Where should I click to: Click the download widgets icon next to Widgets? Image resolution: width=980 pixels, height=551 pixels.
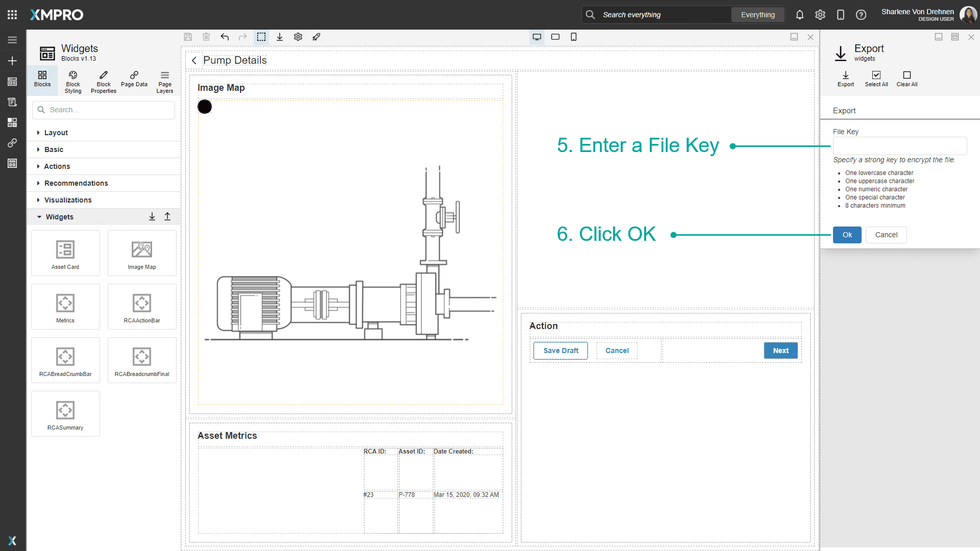pyautogui.click(x=152, y=216)
